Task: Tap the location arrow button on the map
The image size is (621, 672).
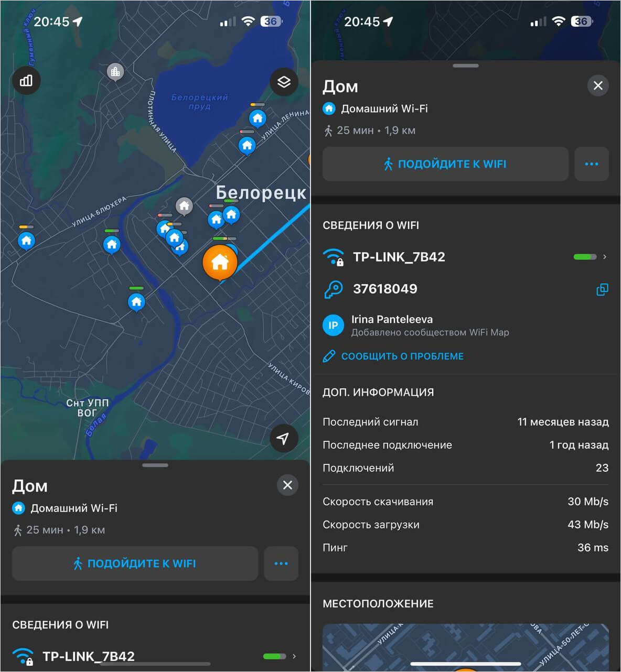Action: pos(284,438)
